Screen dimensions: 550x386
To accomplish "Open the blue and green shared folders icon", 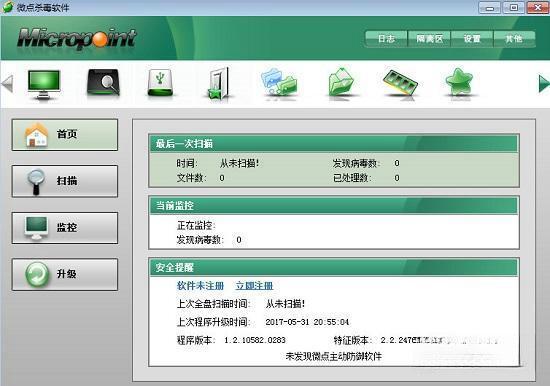I will tap(279, 82).
